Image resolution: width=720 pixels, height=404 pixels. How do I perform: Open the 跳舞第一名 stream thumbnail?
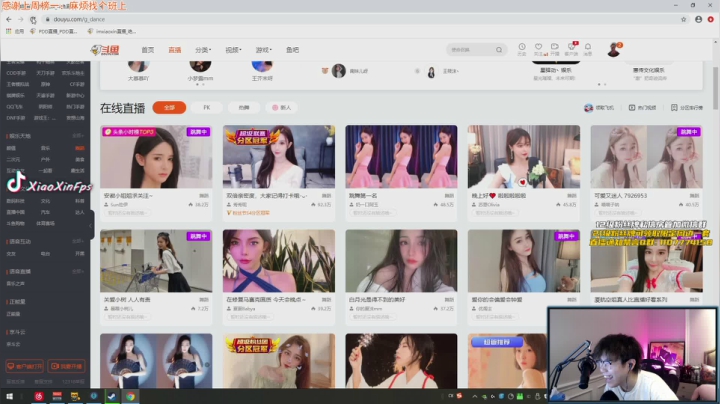(x=401, y=157)
